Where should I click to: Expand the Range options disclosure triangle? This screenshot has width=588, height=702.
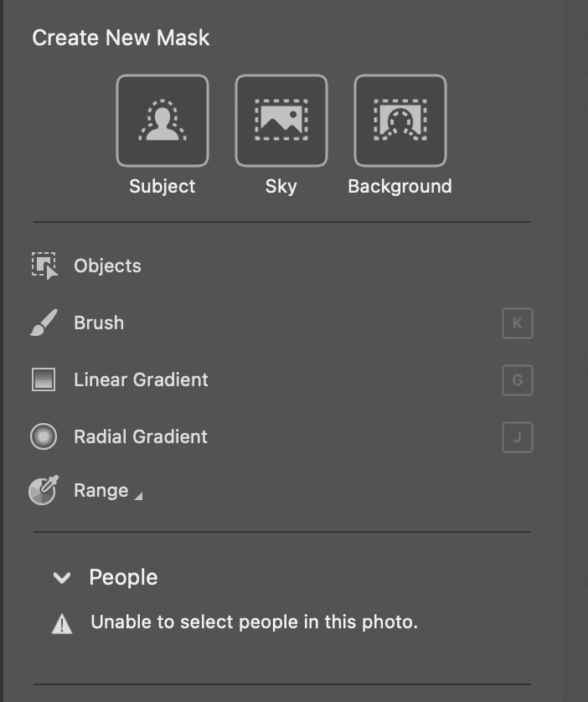coord(141,496)
